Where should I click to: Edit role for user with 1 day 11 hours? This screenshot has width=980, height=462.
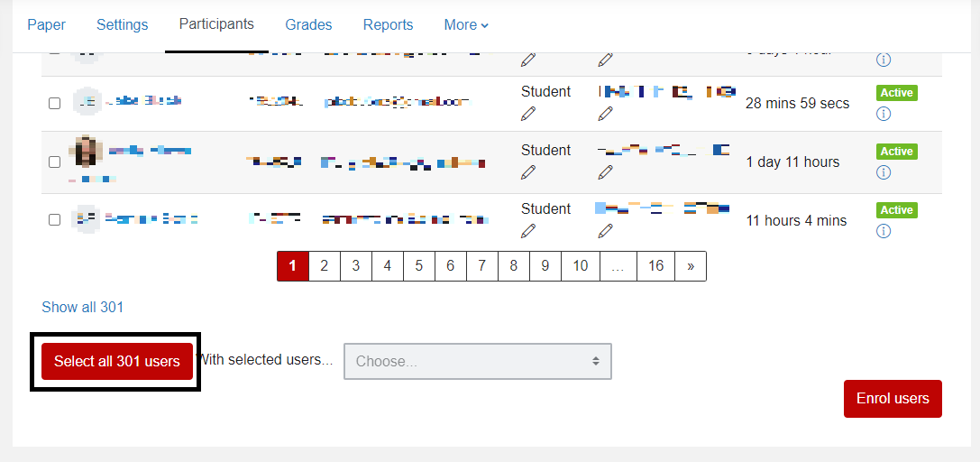coord(528,172)
